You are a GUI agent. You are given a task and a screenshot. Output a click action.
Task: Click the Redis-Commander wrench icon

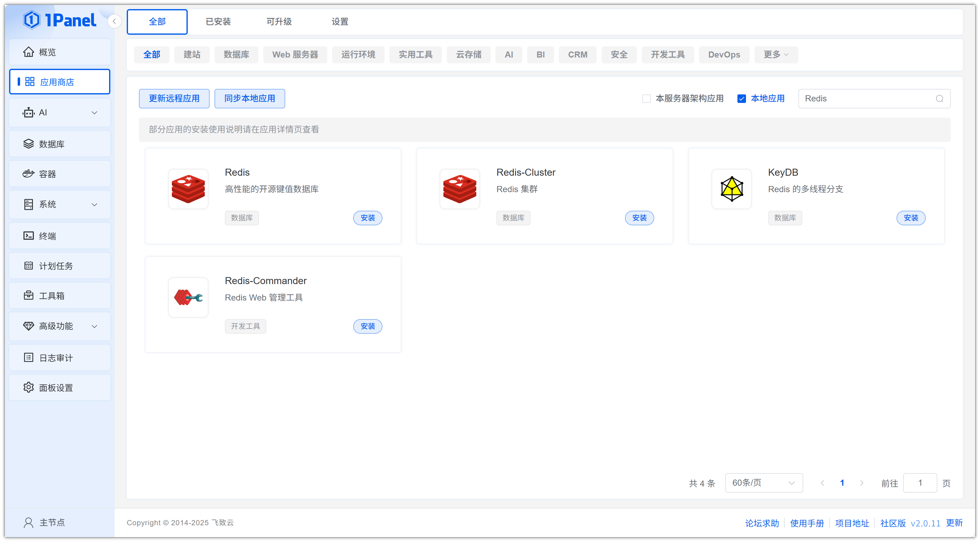(x=188, y=297)
